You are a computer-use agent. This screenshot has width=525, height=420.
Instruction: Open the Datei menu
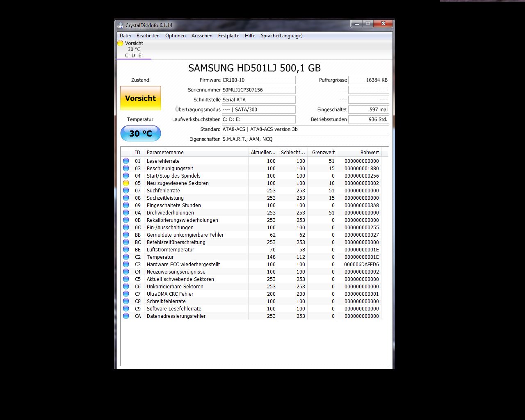click(x=125, y=36)
